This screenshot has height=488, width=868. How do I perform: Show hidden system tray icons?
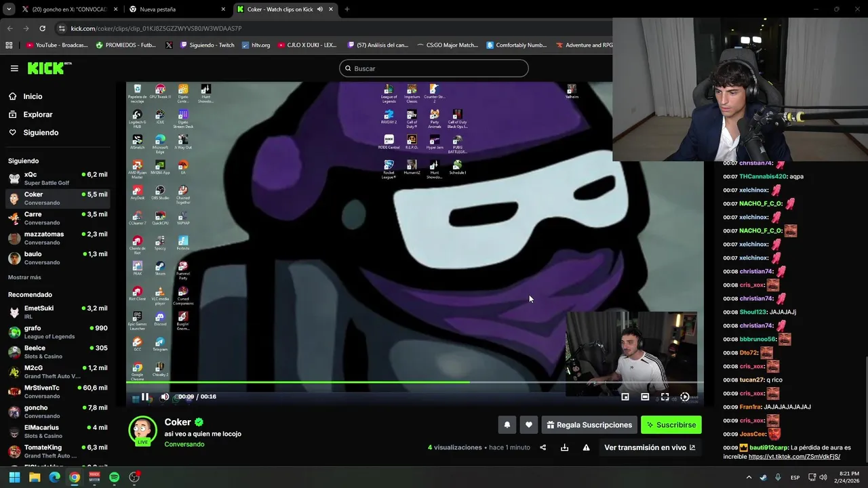pyautogui.click(x=749, y=477)
